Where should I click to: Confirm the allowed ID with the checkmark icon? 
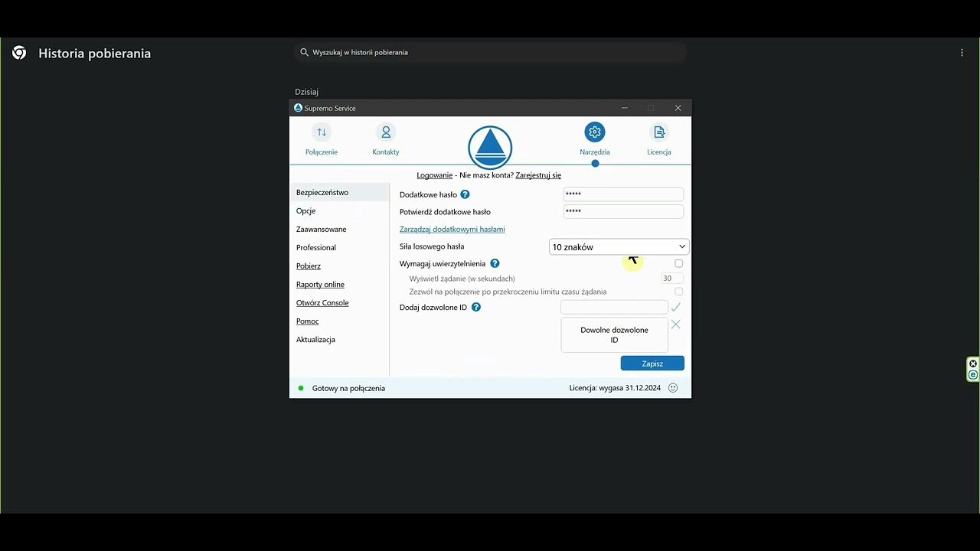675,307
